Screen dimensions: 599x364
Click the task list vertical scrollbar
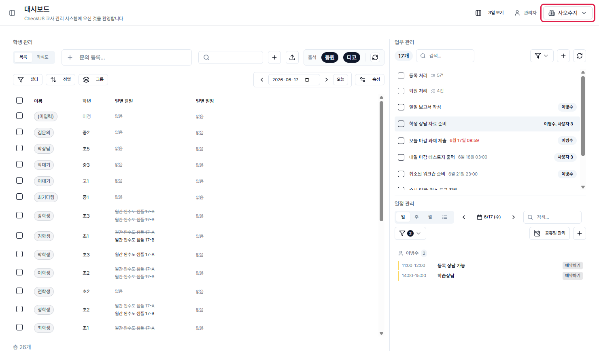[583, 116]
